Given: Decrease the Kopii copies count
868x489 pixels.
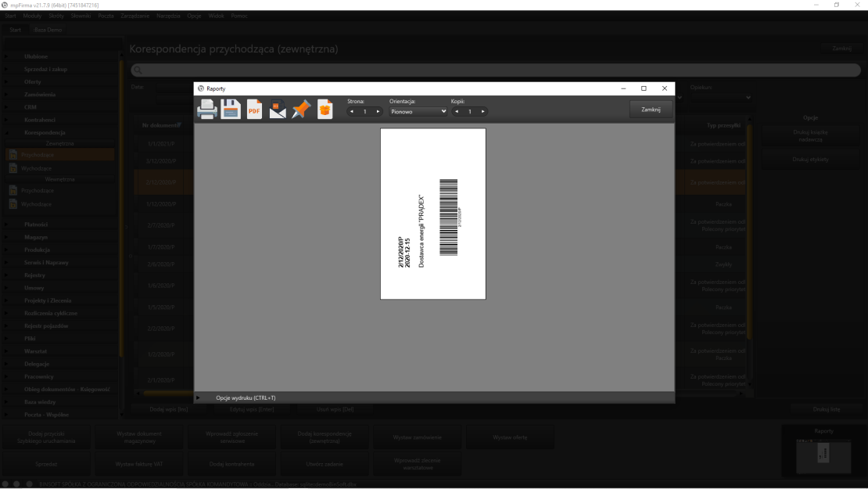Looking at the screenshot, I should [x=457, y=111].
